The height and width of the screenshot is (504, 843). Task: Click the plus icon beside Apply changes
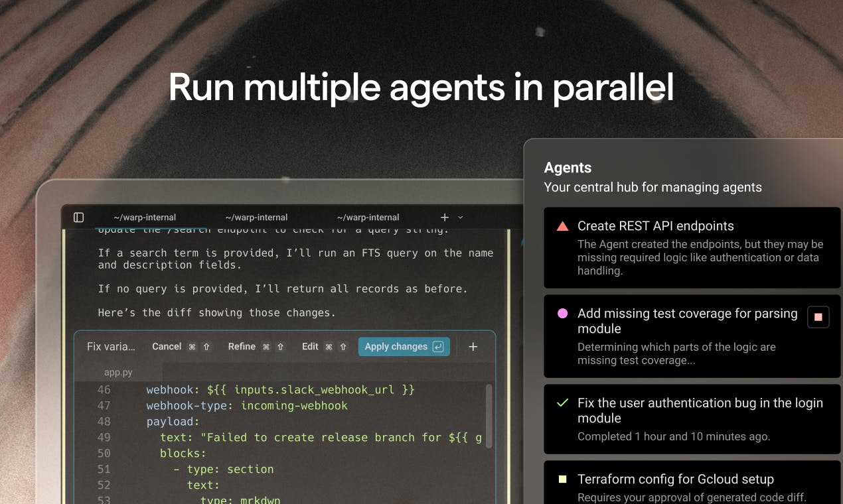coord(473,346)
